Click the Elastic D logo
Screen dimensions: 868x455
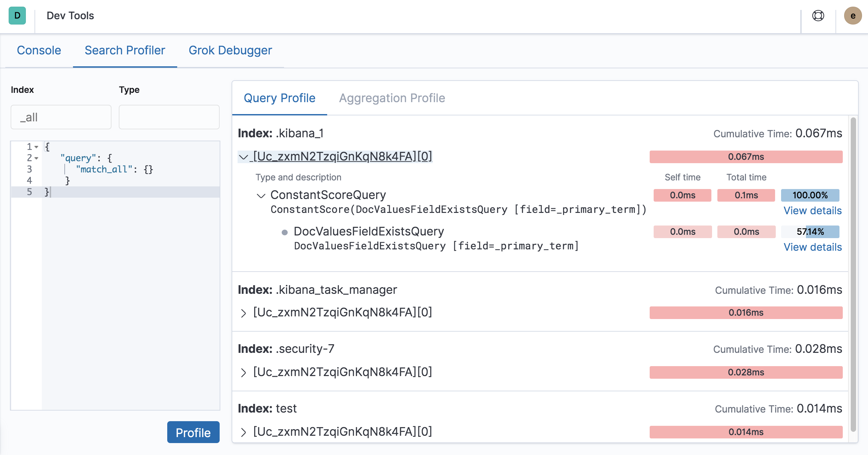pyautogui.click(x=17, y=16)
